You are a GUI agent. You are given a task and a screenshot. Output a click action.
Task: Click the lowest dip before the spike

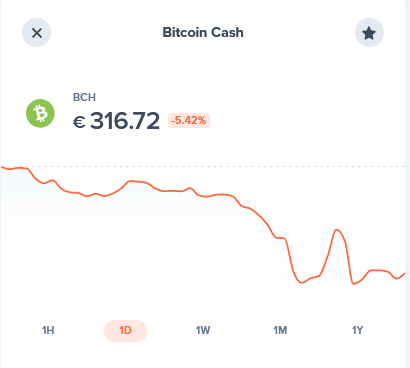pos(302,283)
